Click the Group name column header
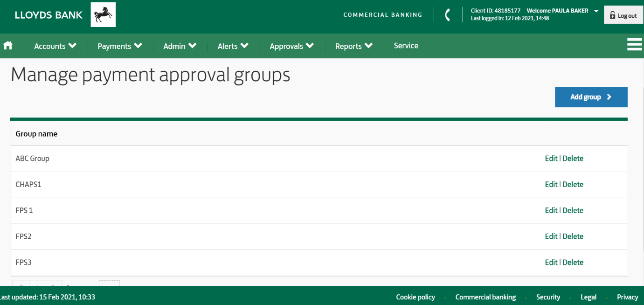Viewport: 644px width, 305px height. (36, 134)
